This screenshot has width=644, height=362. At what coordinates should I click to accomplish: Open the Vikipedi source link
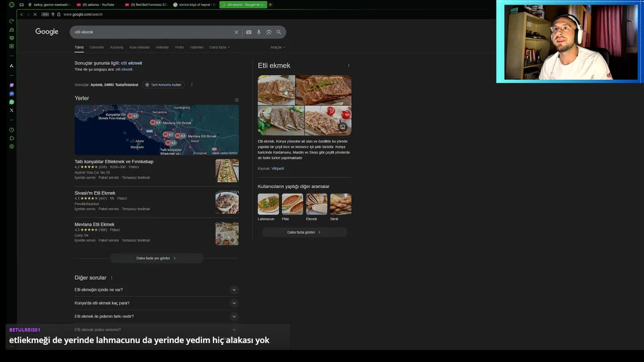pos(278,168)
